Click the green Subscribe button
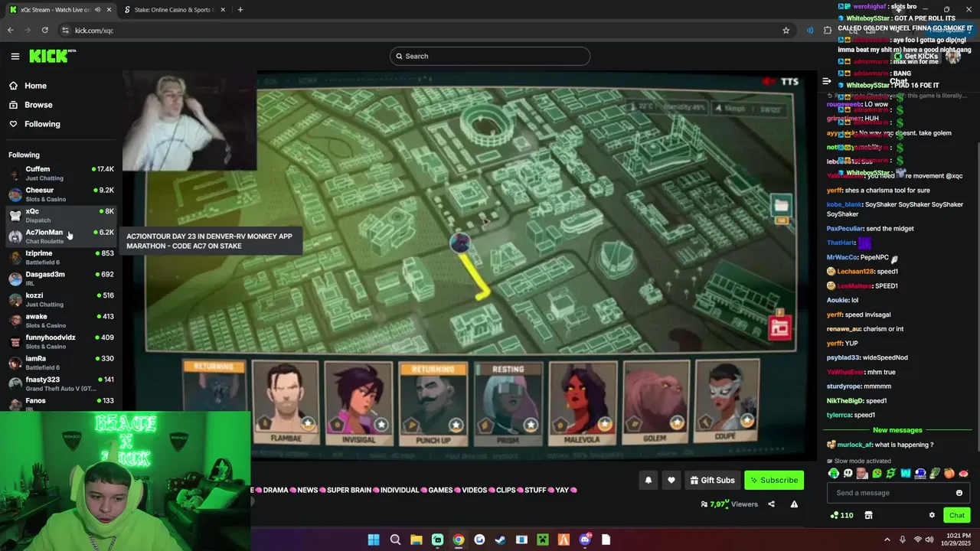Screen dimensions: 980x551 [x=774, y=480]
